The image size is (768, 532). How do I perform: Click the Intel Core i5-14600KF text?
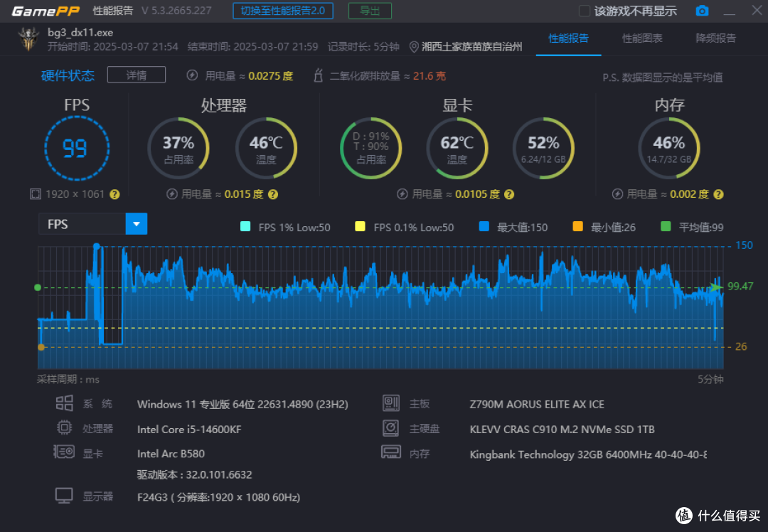[189, 429]
